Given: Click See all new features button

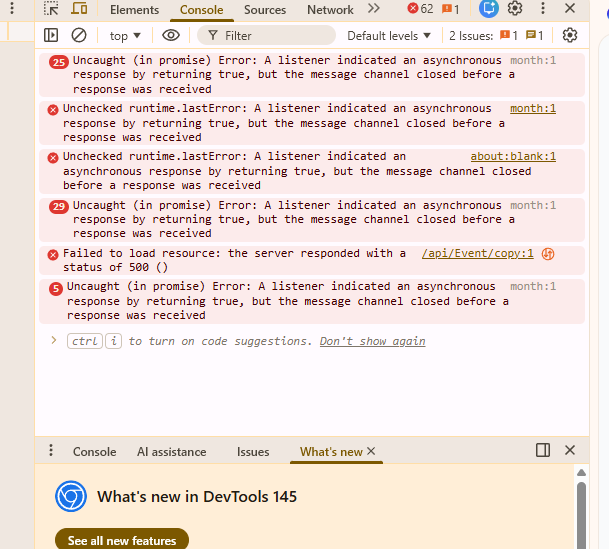Looking at the screenshot, I should click(x=122, y=540).
